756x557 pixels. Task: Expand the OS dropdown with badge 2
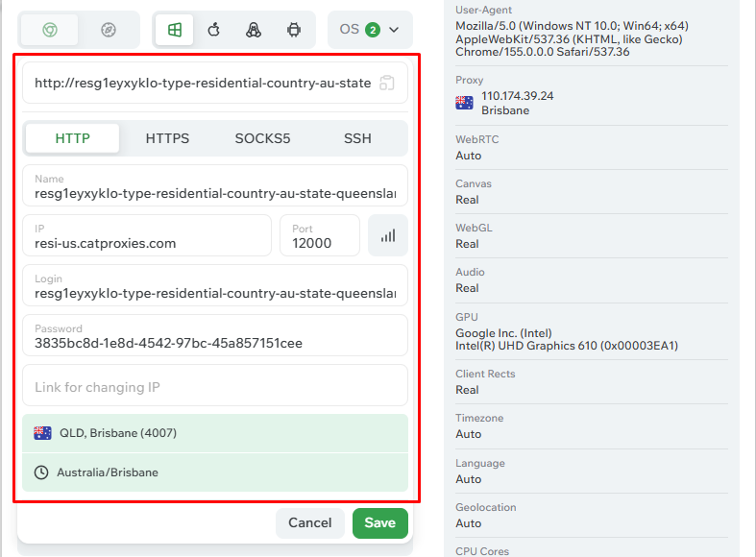pos(370,30)
